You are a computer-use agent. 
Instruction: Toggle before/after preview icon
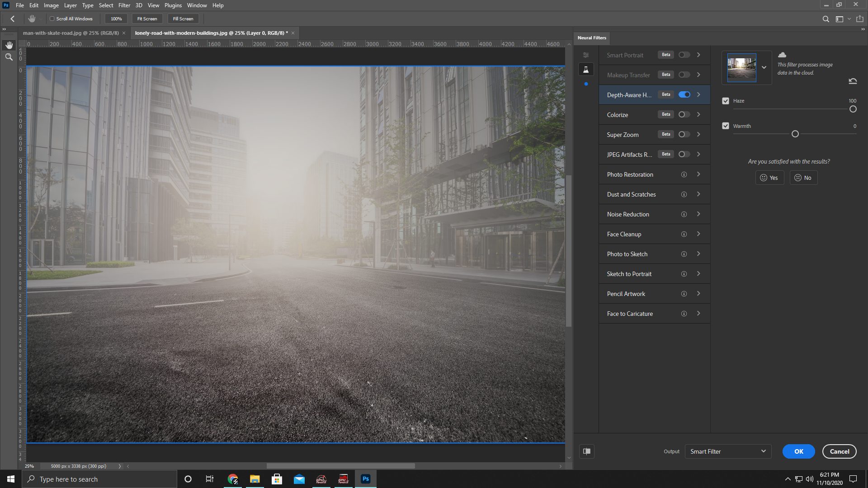587,451
